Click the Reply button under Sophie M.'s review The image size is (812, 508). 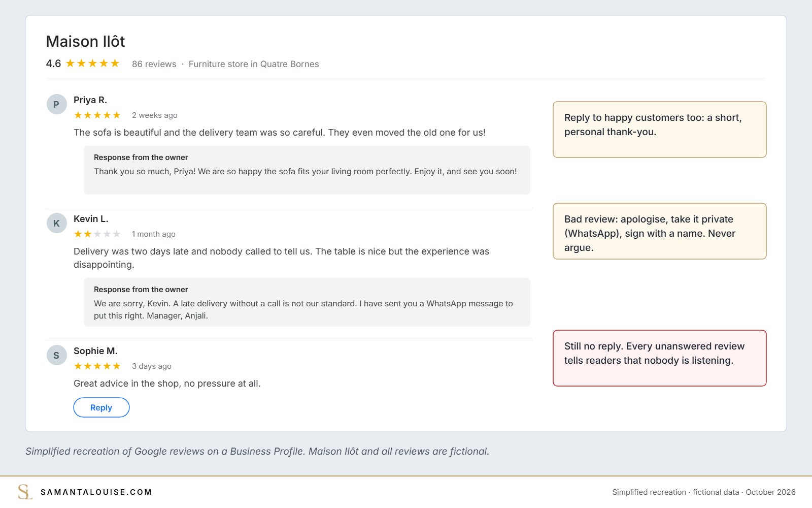pos(101,407)
